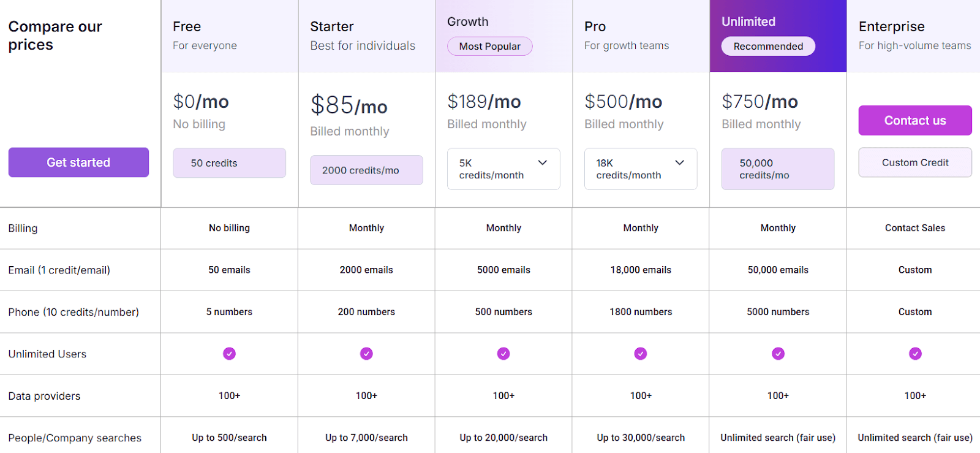The image size is (980, 453).
Task: Select the Enterprise plan heading
Action: [x=892, y=27]
